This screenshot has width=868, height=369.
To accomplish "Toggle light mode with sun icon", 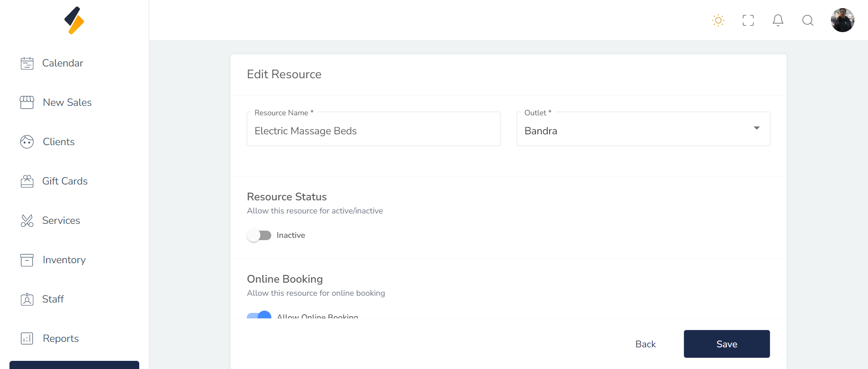I will [718, 20].
